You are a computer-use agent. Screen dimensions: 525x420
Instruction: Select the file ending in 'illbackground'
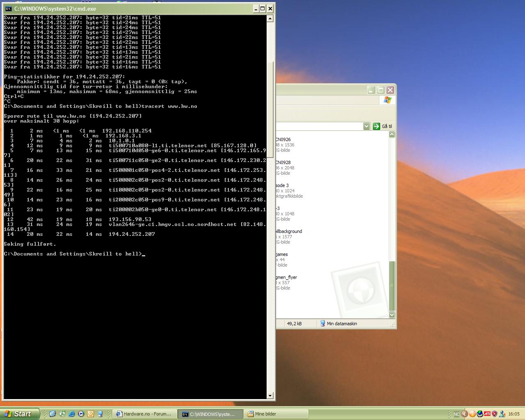[290, 237]
